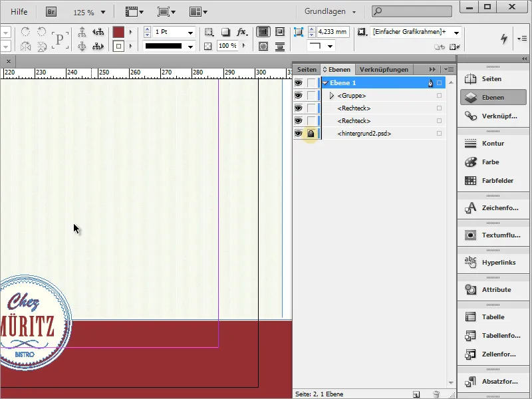Hide Ebene 1 via eye icon
532x399 pixels.
point(298,82)
